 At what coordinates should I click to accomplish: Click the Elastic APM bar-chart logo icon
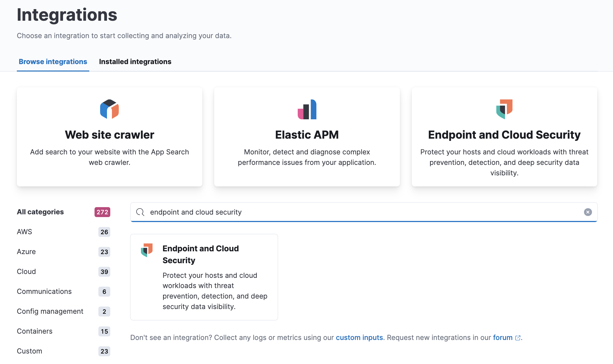pyautogui.click(x=307, y=109)
